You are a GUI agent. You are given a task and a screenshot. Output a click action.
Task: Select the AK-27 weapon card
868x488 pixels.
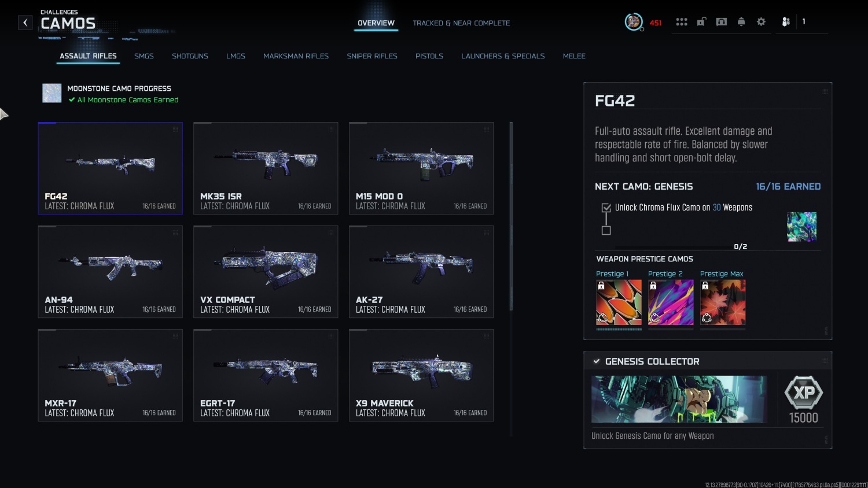(421, 272)
